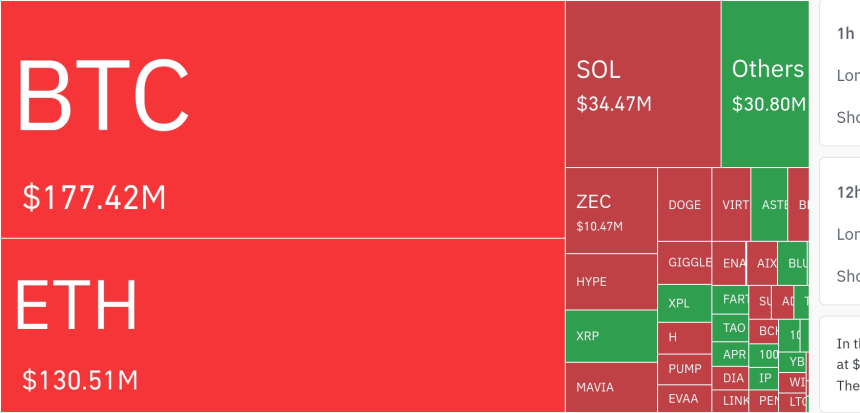
Task: Click the EVAA tile
Action: 684,398
